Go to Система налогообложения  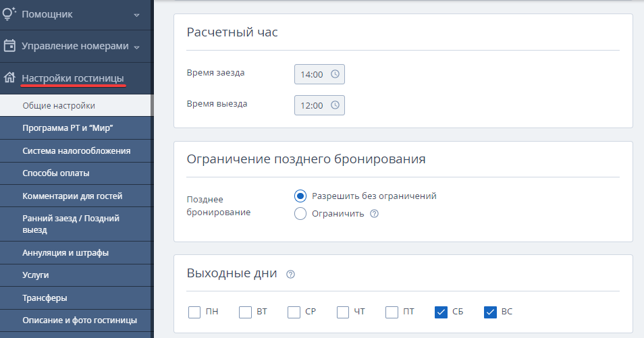76,150
